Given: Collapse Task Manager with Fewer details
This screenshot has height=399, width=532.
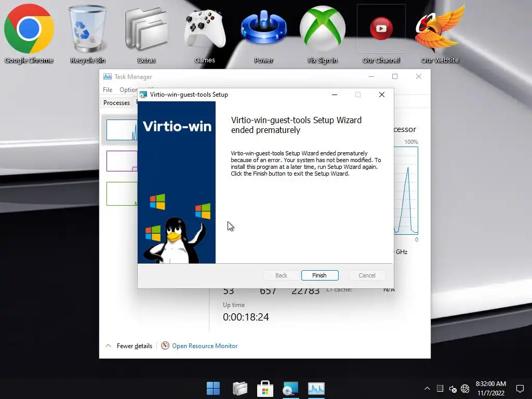Looking at the screenshot, I should [x=129, y=345].
